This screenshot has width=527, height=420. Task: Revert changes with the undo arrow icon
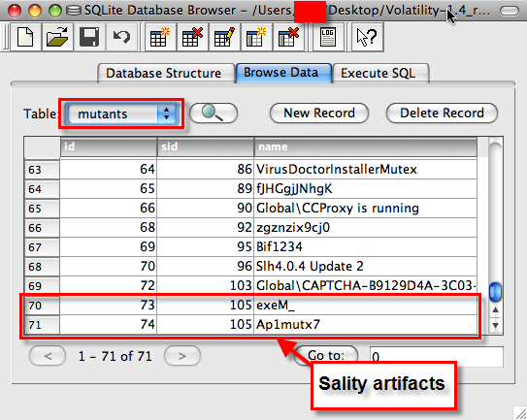pyautogui.click(x=121, y=37)
